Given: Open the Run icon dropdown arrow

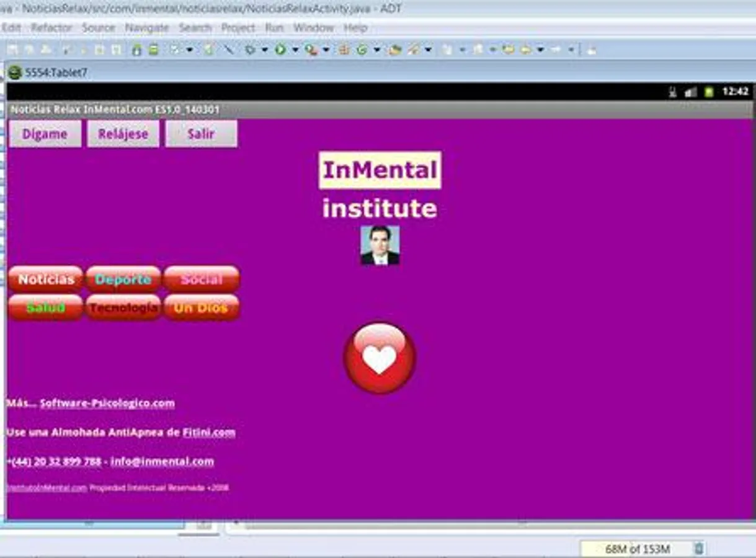Looking at the screenshot, I should (x=295, y=50).
